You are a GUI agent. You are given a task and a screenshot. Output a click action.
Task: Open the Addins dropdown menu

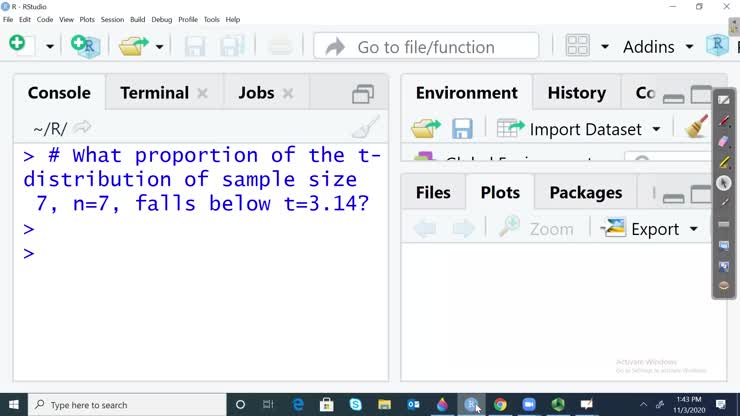tap(658, 47)
